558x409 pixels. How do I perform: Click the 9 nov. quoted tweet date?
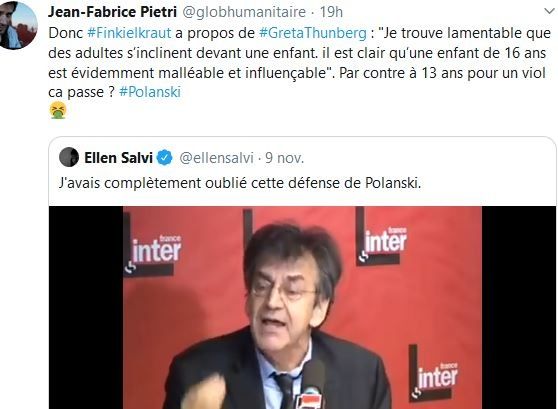285,158
